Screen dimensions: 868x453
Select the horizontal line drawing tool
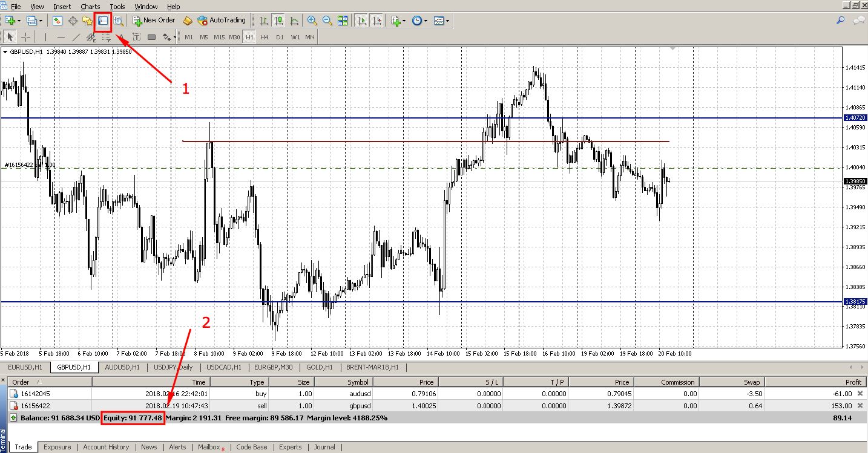(x=61, y=37)
